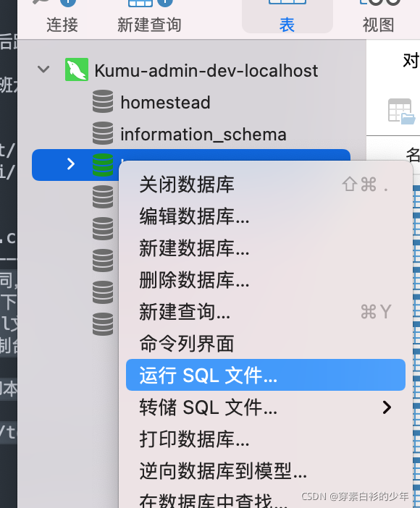420x508 pixels.
Task: Open the 转储 SQL 文件 submenu arrow
Action: click(x=387, y=407)
